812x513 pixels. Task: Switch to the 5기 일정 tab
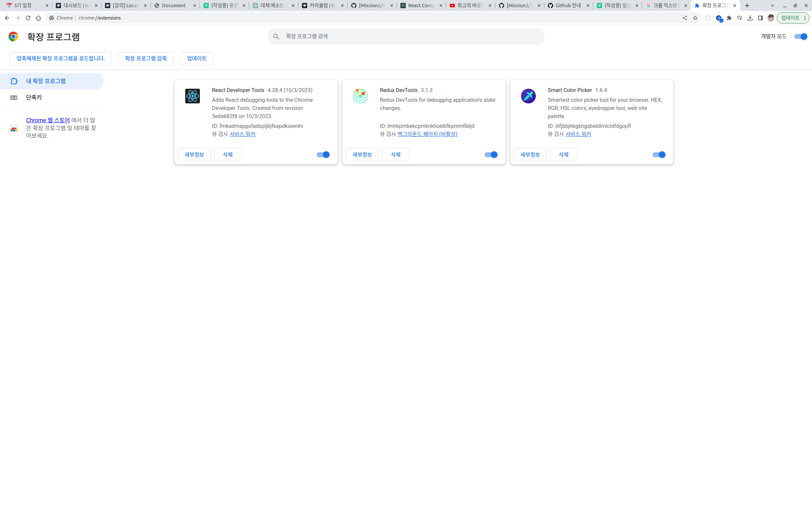tap(27, 6)
